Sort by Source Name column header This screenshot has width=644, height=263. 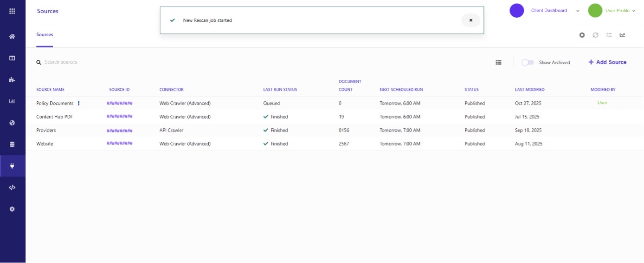[51, 90]
